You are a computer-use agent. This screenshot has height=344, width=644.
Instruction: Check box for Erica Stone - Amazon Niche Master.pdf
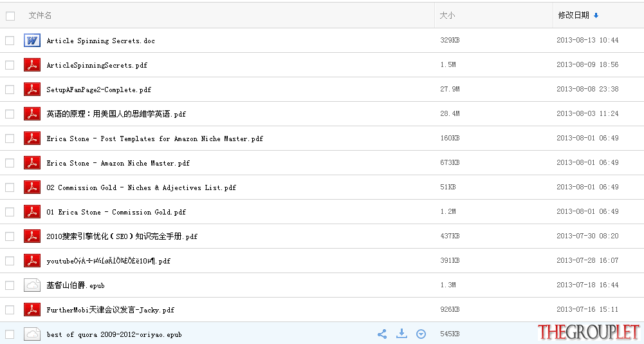click(10, 163)
